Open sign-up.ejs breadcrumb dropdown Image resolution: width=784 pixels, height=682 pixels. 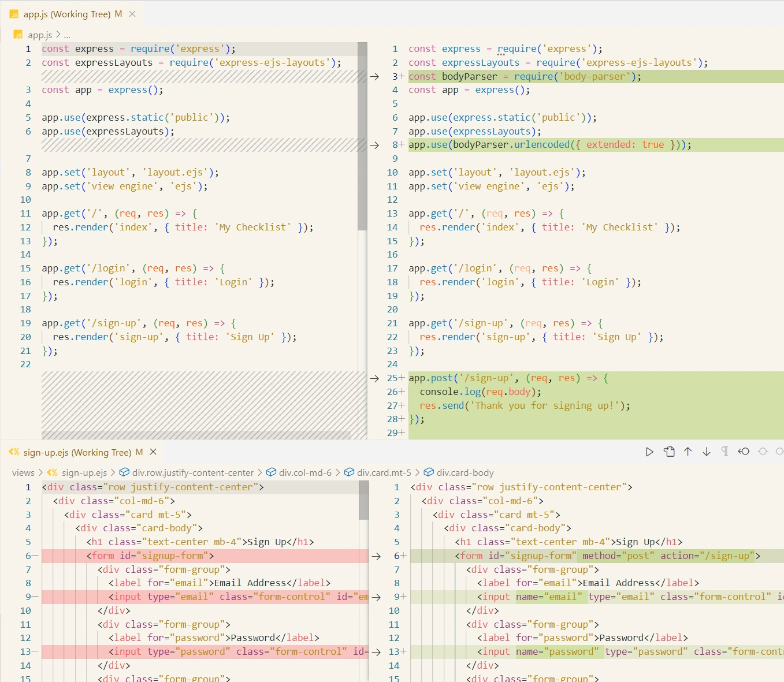click(x=84, y=472)
